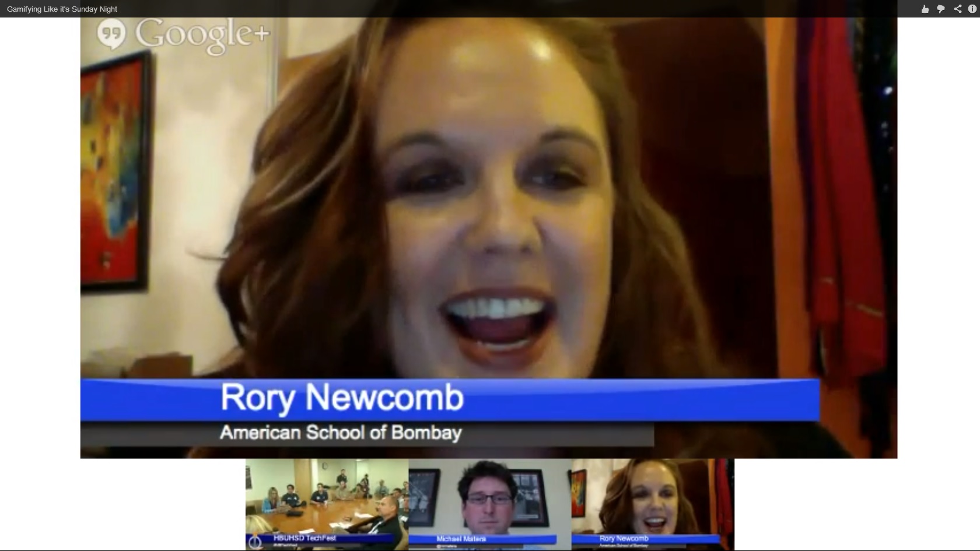Click the thumbs up like icon
This screenshot has height=551, width=980.
point(925,9)
